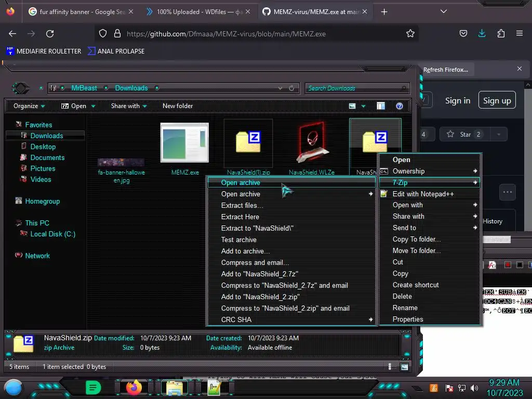Click the Explorer help question mark icon
The width and height of the screenshot is (532, 399).
tap(400, 106)
